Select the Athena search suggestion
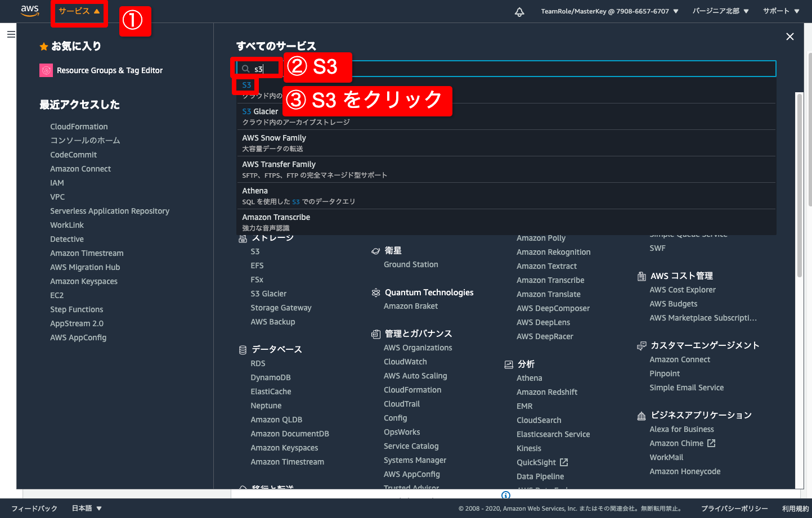This screenshot has width=812, height=518. pos(506,196)
